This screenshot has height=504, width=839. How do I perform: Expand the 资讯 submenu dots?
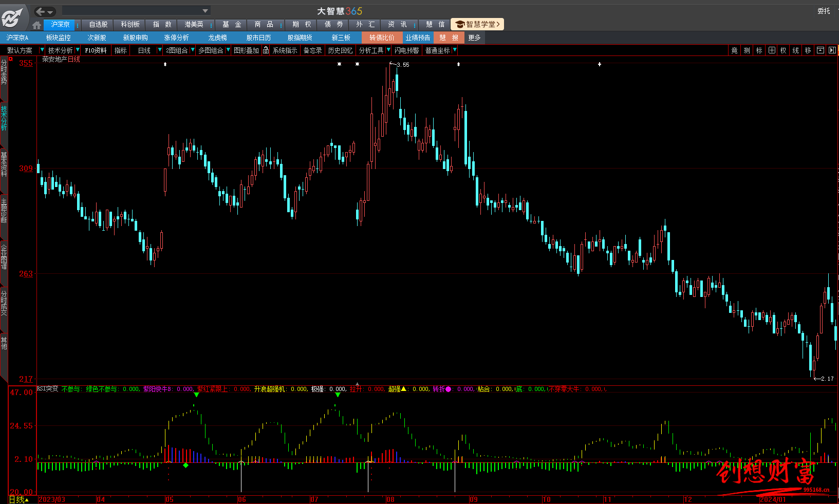[x=415, y=25]
